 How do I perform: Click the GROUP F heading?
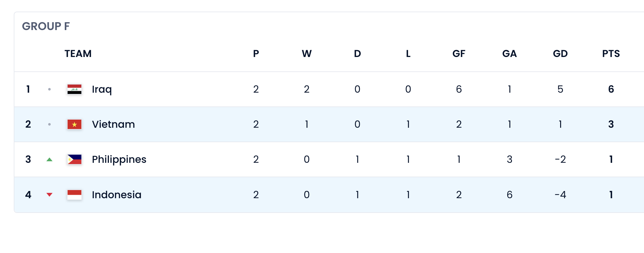coord(46,26)
